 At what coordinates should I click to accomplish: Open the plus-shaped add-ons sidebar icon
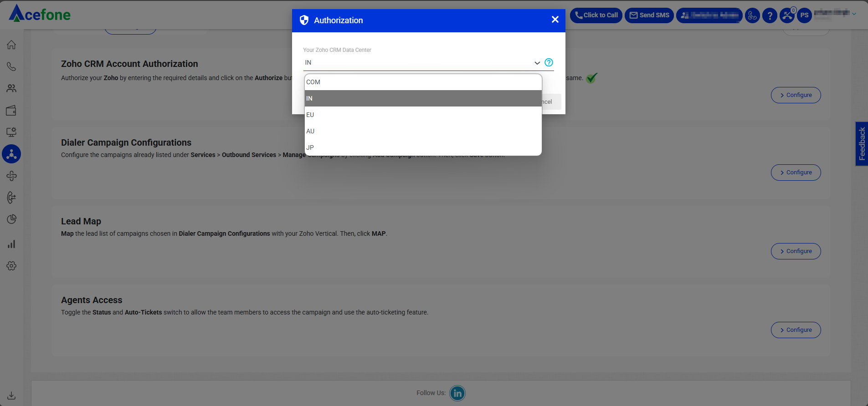[11, 176]
